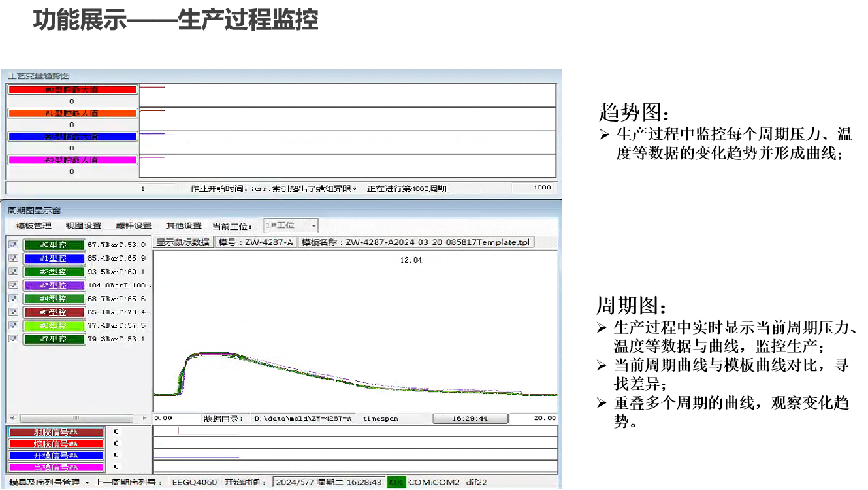This screenshot has height=490, width=868.
Task: Click the timespan label
Action: pyautogui.click(x=380, y=419)
